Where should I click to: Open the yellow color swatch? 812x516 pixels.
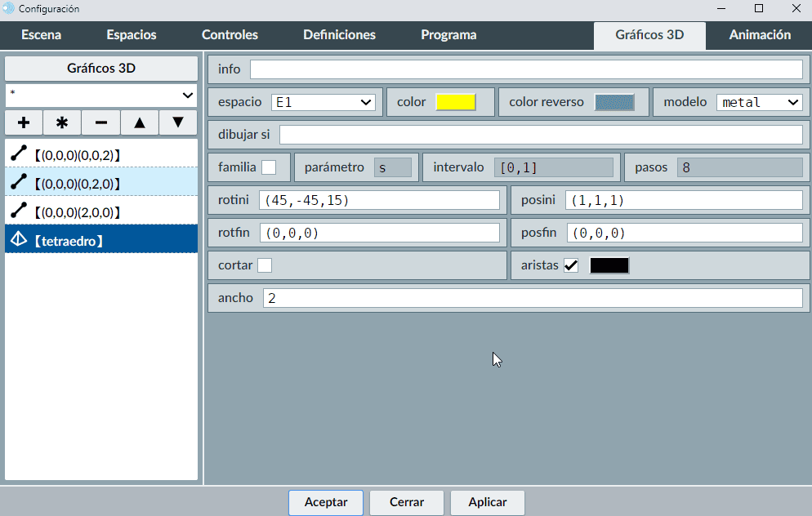point(456,102)
